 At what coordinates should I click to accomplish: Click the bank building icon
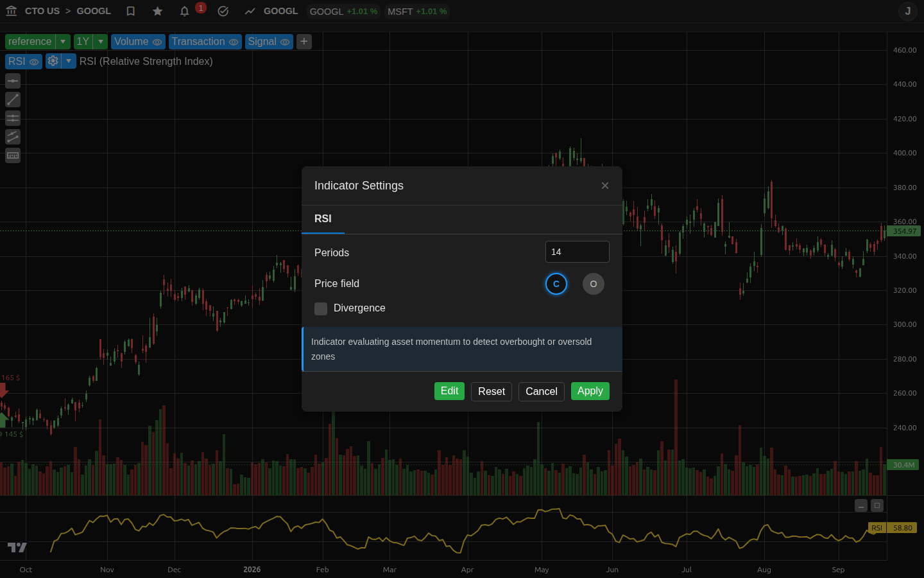11,11
